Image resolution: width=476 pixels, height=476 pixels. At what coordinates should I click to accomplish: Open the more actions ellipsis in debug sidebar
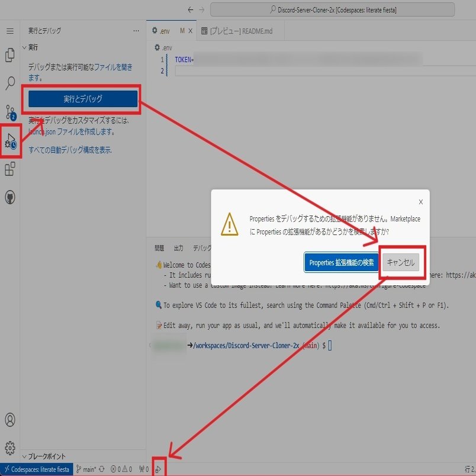pos(136,31)
